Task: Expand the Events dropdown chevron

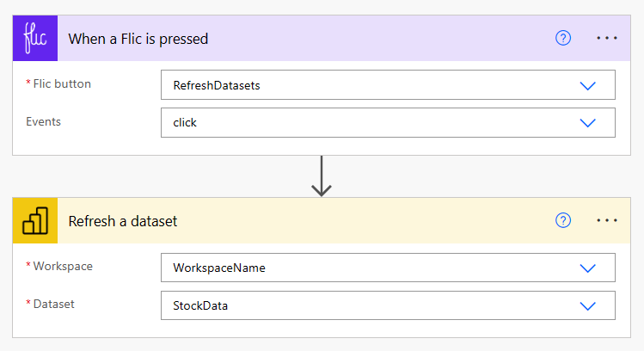Action: [x=588, y=122]
